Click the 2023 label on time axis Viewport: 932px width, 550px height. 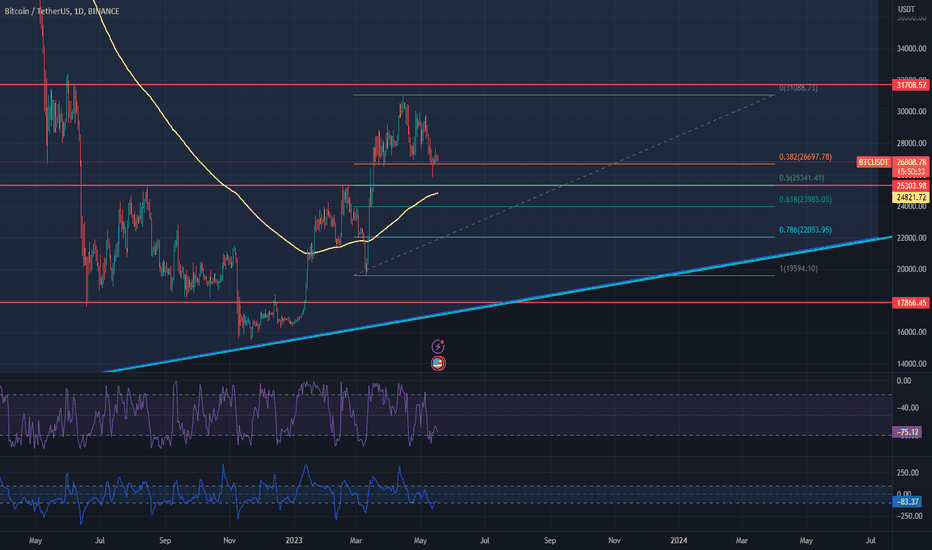[294, 540]
